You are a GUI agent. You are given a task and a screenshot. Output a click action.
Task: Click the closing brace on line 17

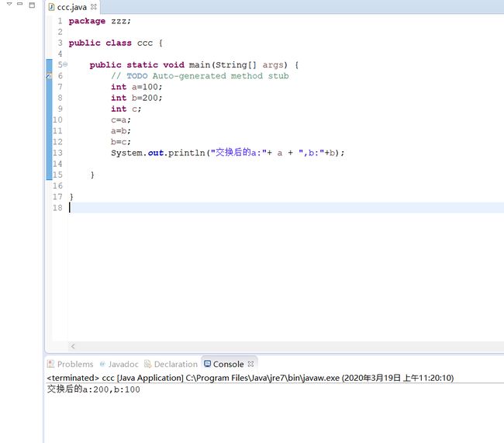pyautogui.click(x=71, y=196)
